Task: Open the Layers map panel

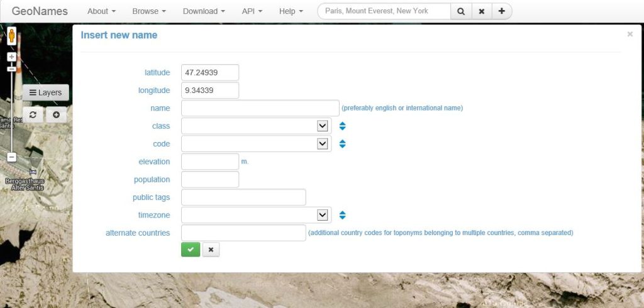Action: [x=46, y=92]
